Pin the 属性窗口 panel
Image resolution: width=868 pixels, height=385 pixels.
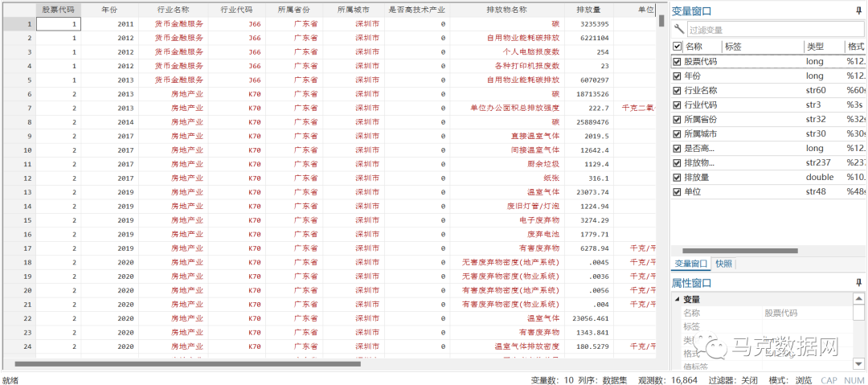[858, 282]
